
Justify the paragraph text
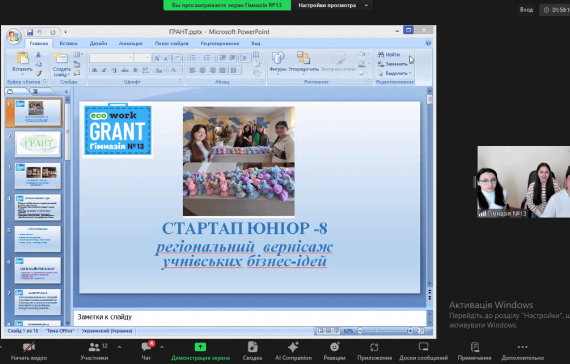click(222, 70)
